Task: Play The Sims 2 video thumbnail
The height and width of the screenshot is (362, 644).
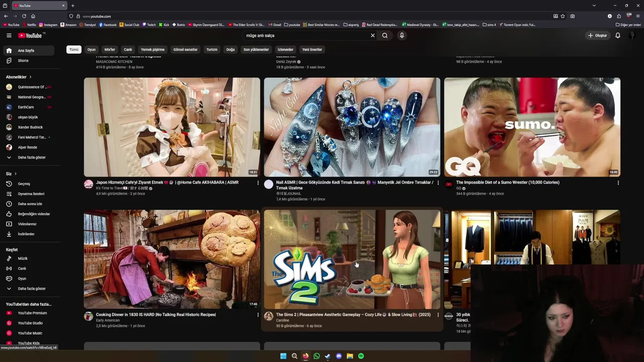Action: [x=352, y=259]
